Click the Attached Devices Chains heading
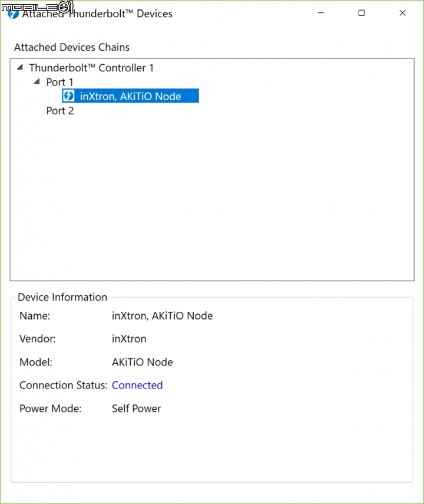Image resolution: width=424 pixels, height=504 pixels. click(x=72, y=47)
